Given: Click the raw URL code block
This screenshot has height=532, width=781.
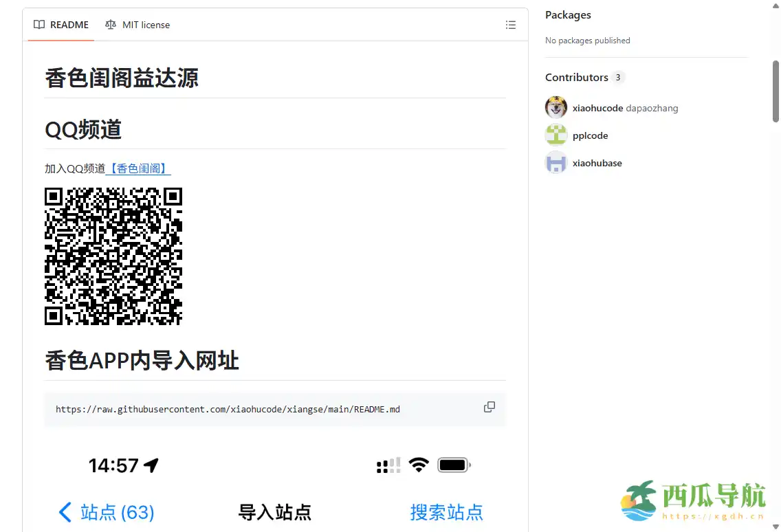Looking at the screenshot, I should (x=228, y=408).
